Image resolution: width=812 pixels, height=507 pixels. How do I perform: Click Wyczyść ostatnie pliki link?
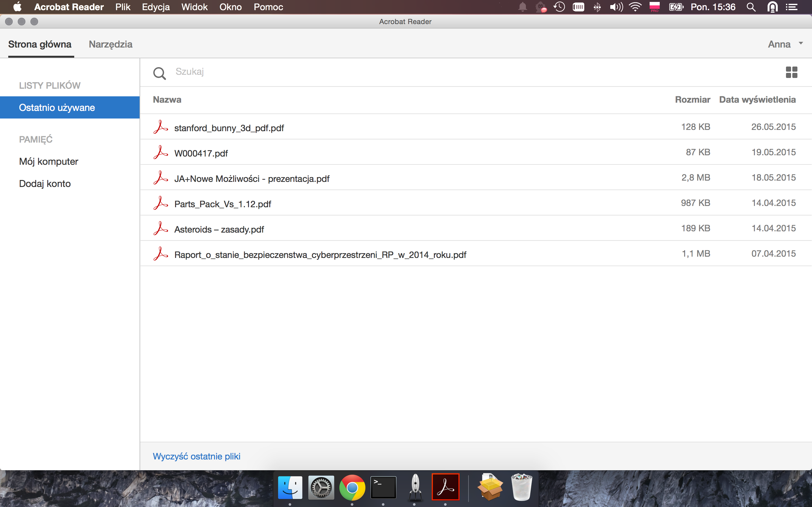(x=197, y=456)
